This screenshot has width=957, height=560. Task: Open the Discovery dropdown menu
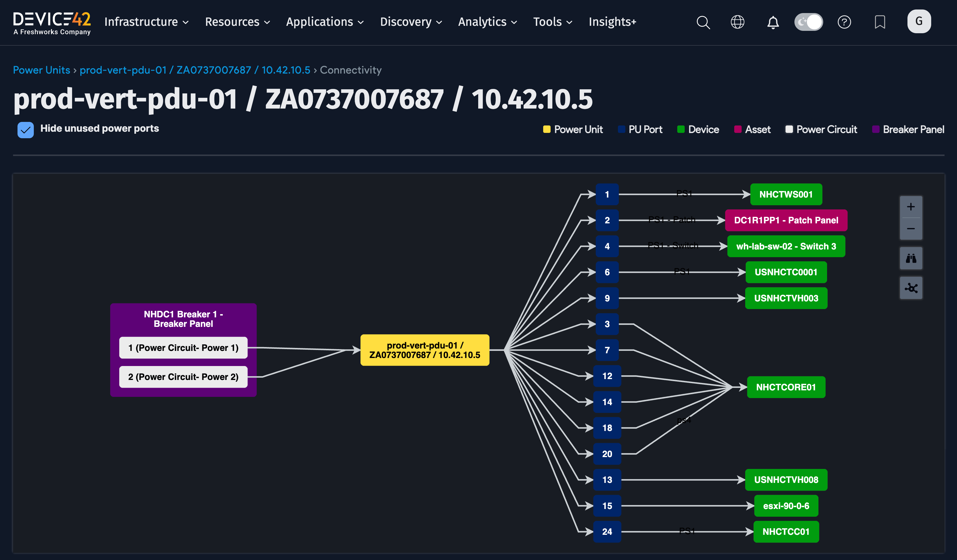[411, 22]
